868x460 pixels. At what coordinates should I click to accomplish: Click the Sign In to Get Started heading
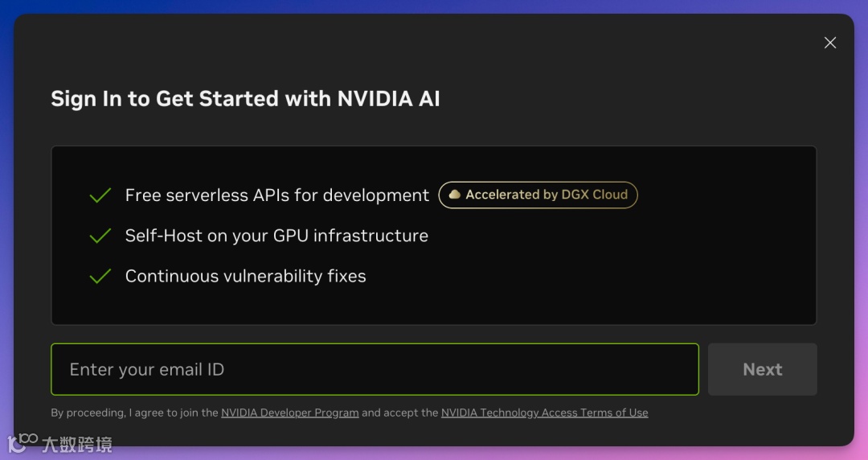point(245,99)
